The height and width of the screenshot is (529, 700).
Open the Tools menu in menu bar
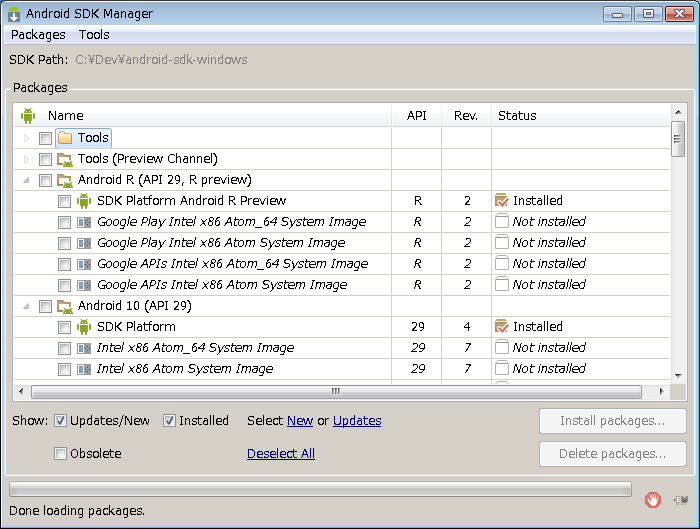click(94, 34)
